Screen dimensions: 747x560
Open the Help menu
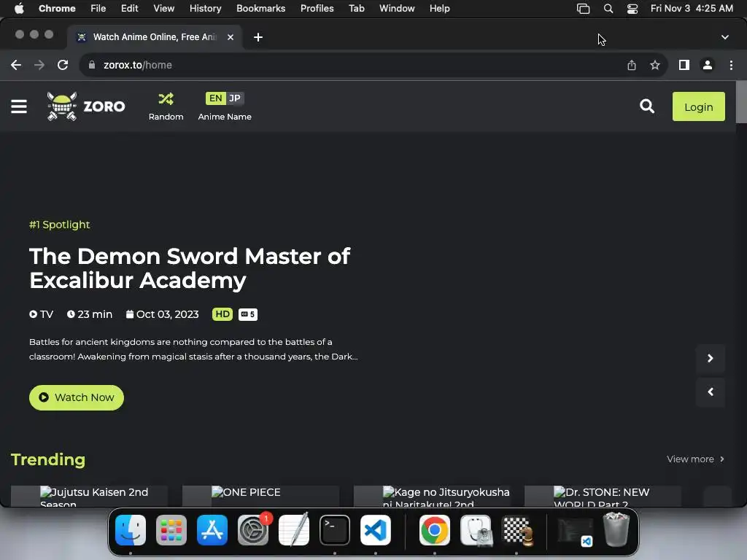point(439,9)
